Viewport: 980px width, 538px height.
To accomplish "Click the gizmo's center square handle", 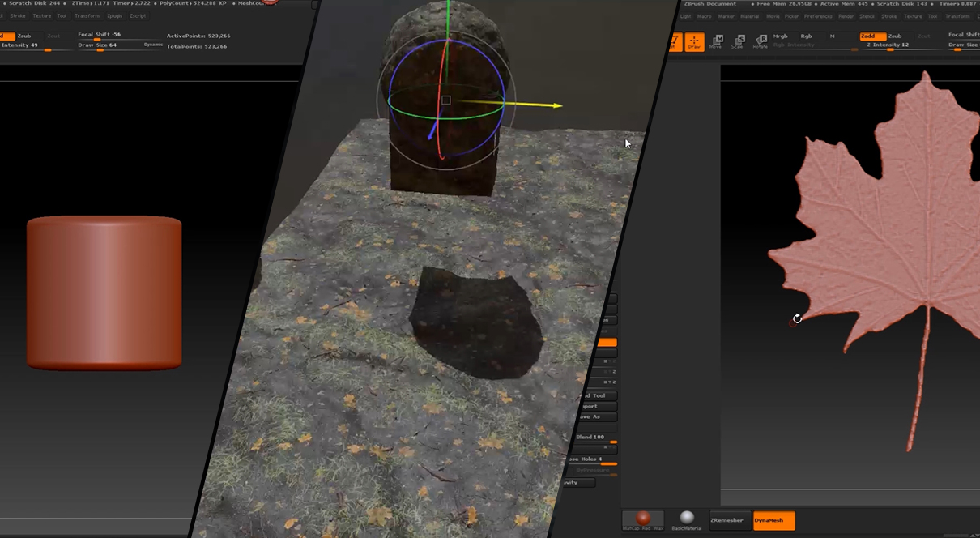I will 445,100.
